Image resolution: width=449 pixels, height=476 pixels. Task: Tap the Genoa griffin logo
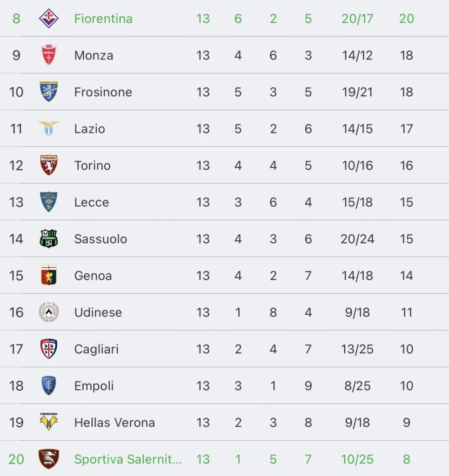[x=48, y=275]
